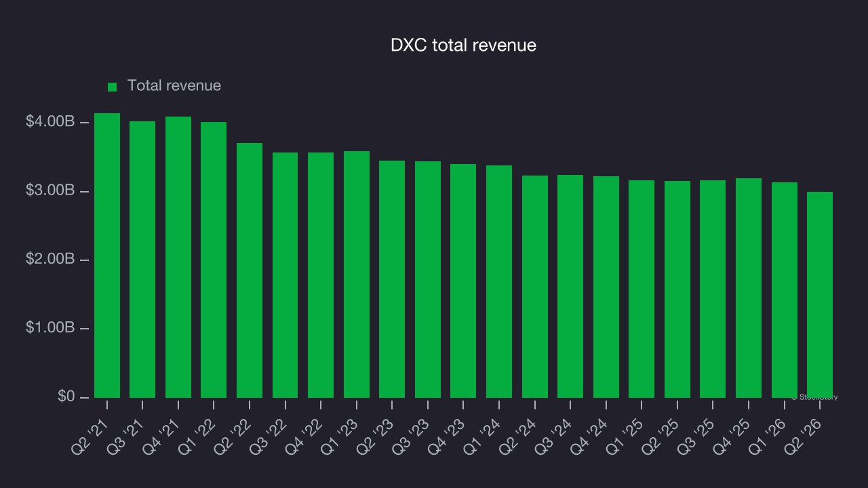868x488 pixels.
Task: Select the $3.00B y-axis label
Action: (49, 191)
